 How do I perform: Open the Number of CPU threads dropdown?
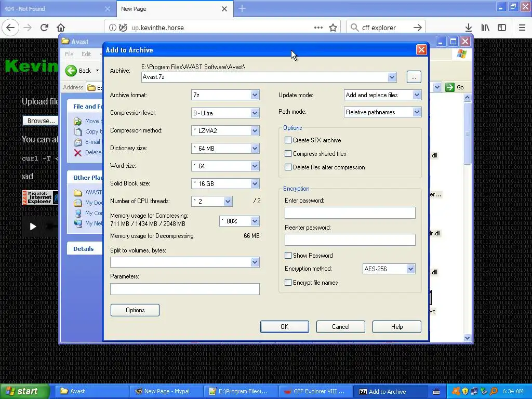coord(228,201)
